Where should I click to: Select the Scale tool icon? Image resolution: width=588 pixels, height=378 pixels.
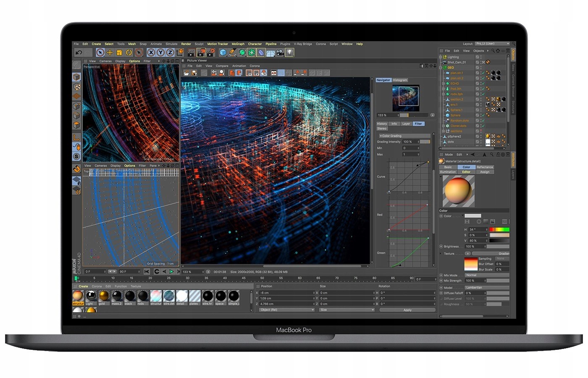tap(119, 52)
